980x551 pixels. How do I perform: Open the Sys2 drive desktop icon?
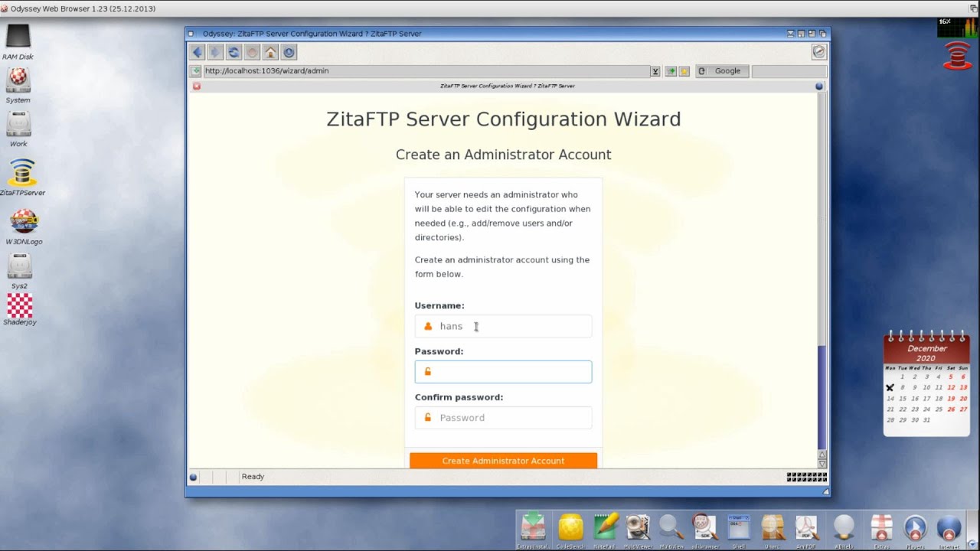click(19, 271)
